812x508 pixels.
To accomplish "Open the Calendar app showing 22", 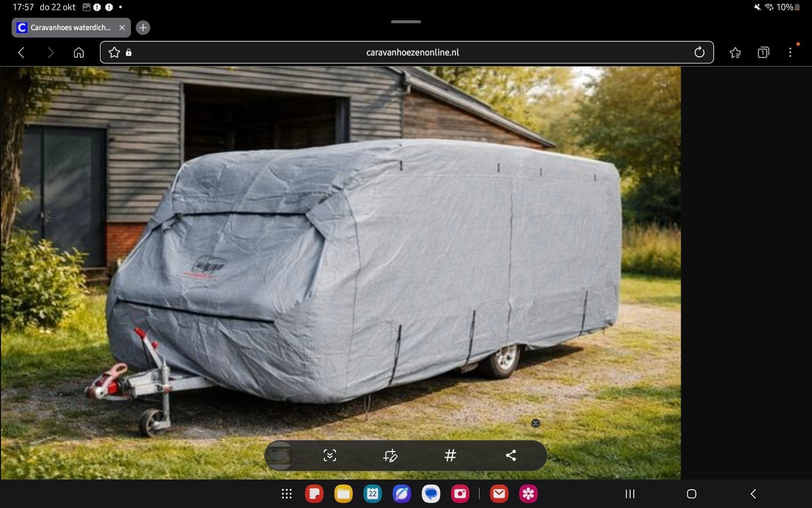I will (x=373, y=494).
